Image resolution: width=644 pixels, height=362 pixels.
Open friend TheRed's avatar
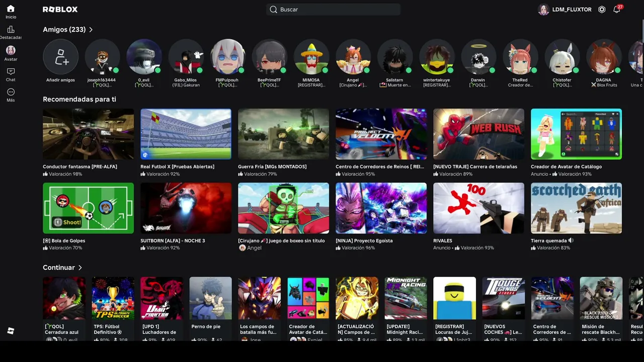tap(520, 57)
